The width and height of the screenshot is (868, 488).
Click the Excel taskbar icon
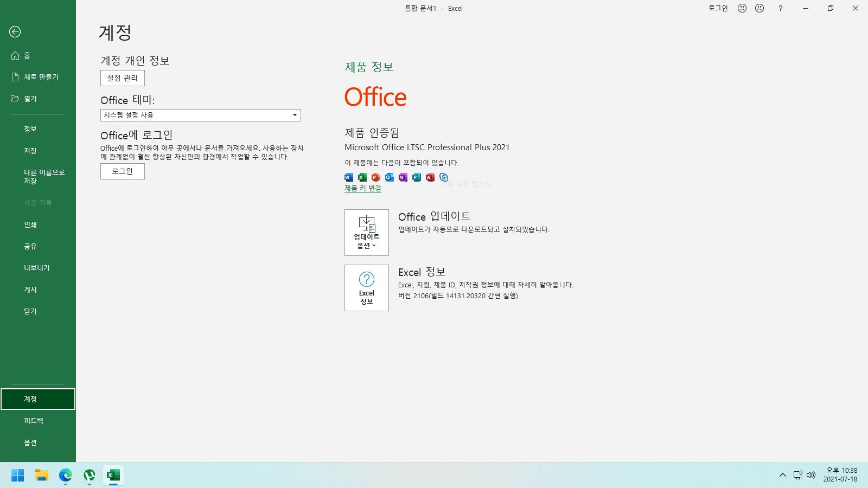(113, 476)
